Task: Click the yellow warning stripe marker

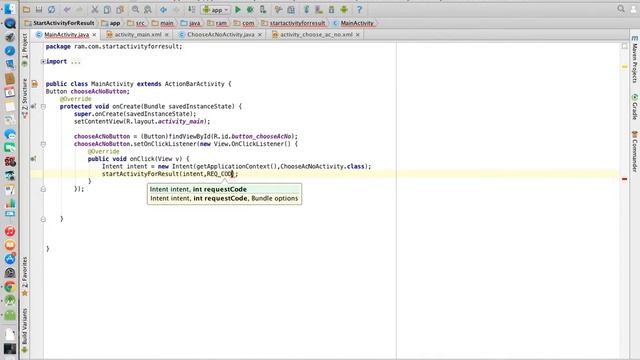Action: [624, 67]
